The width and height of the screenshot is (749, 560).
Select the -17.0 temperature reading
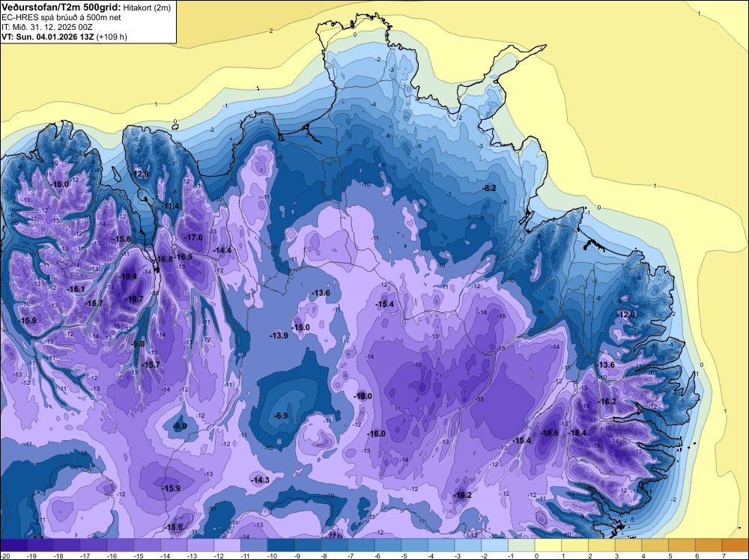pos(194,238)
